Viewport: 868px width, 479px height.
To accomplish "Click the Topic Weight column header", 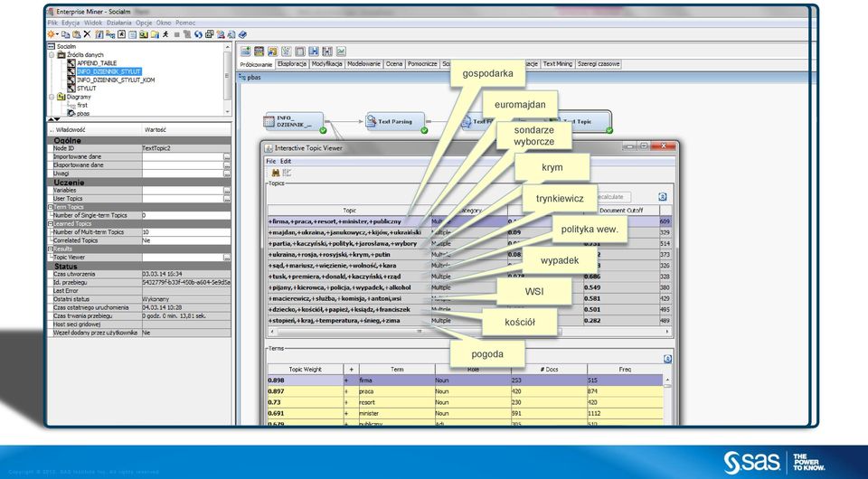I will (x=305, y=369).
